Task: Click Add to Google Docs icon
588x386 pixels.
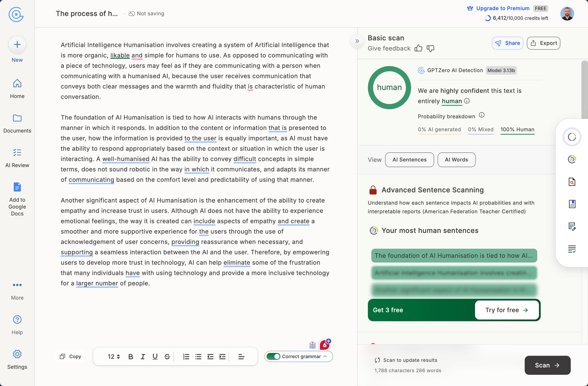Action: click(x=17, y=187)
